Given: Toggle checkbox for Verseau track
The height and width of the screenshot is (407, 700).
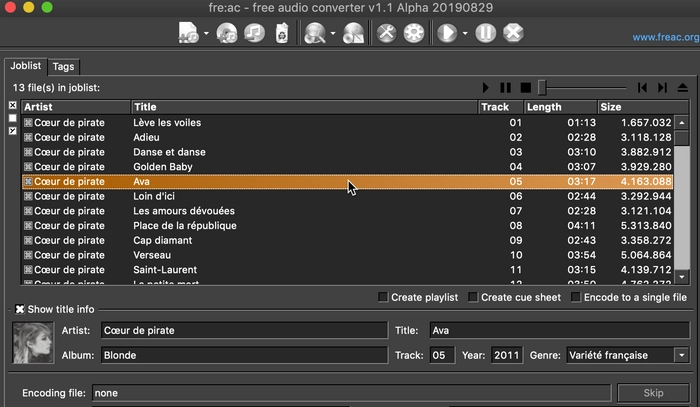Looking at the screenshot, I should [28, 255].
